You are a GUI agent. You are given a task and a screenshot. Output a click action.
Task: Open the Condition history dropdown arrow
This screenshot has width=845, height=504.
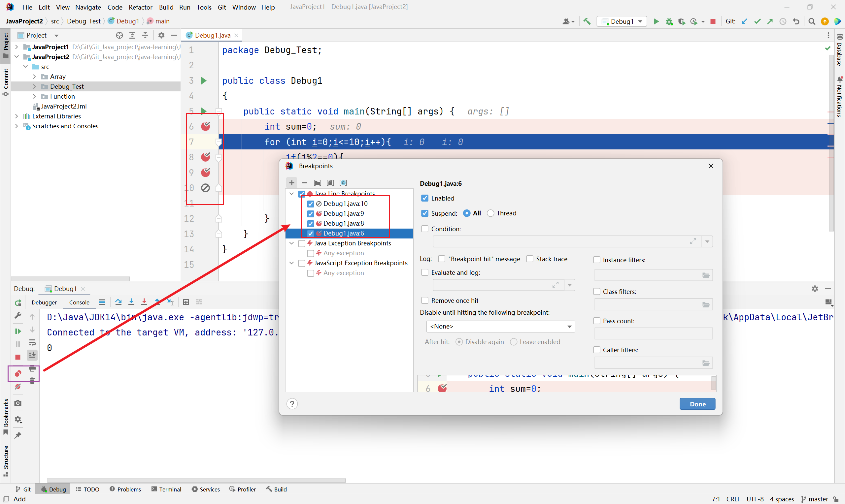(707, 241)
